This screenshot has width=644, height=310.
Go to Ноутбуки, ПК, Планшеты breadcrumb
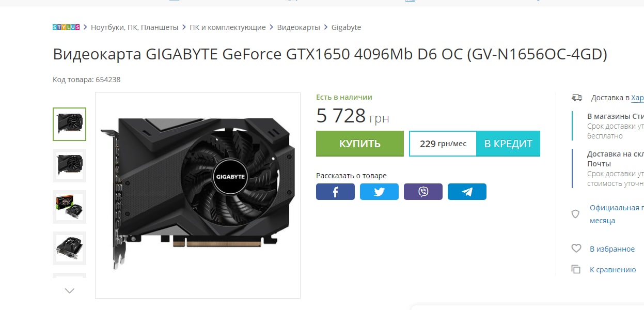point(134,27)
